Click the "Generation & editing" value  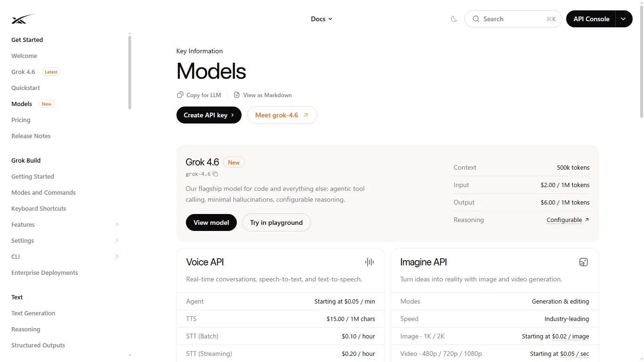560,301
